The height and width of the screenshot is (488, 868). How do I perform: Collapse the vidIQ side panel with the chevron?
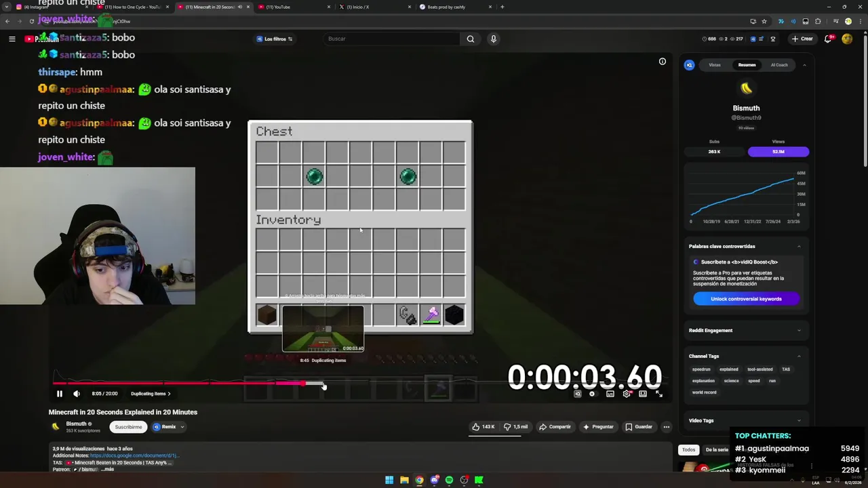click(804, 65)
